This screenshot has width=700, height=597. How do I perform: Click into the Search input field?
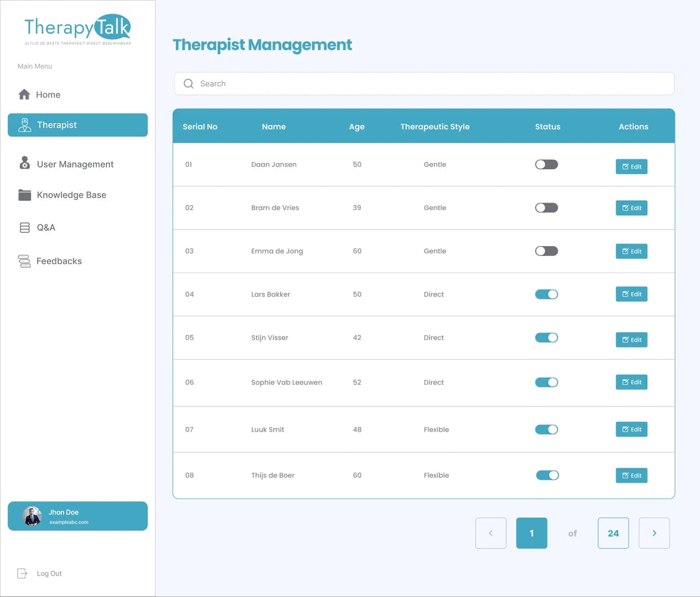click(x=424, y=84)
